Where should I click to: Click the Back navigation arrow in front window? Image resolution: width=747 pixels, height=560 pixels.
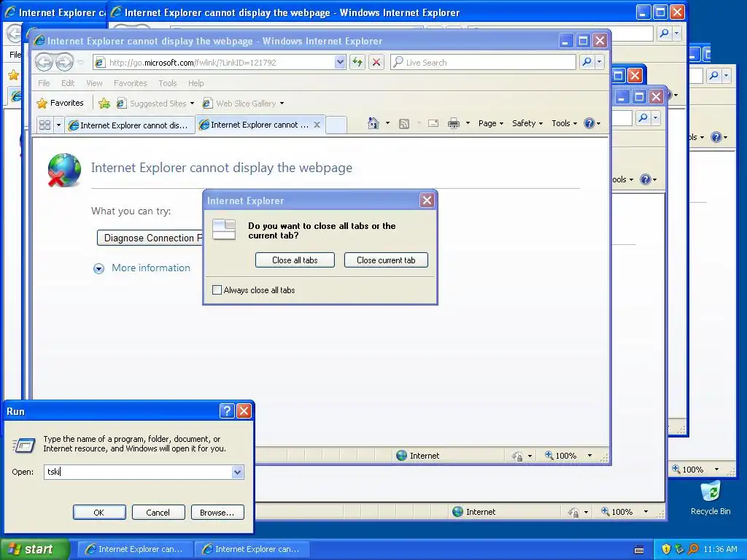44,62
